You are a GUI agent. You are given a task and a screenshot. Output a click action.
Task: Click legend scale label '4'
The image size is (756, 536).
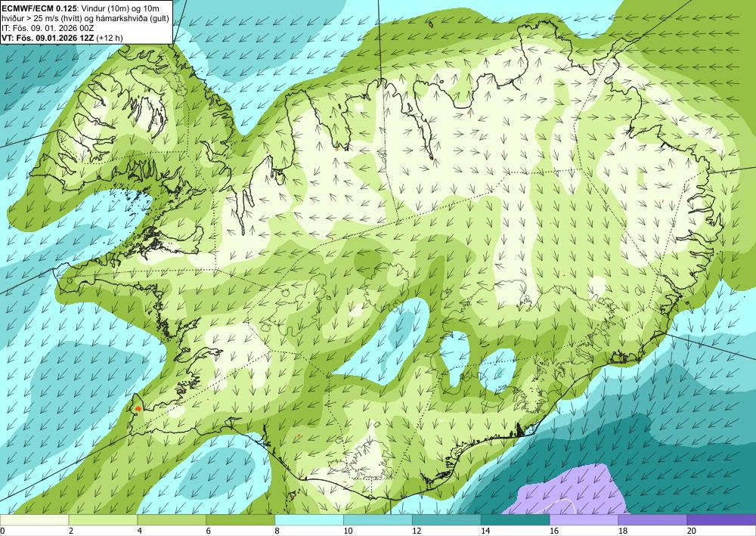(139, 531)
